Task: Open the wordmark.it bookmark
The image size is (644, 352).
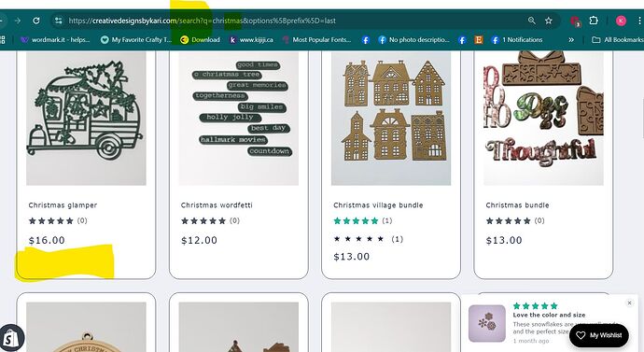Action: [x=55, y=40]
